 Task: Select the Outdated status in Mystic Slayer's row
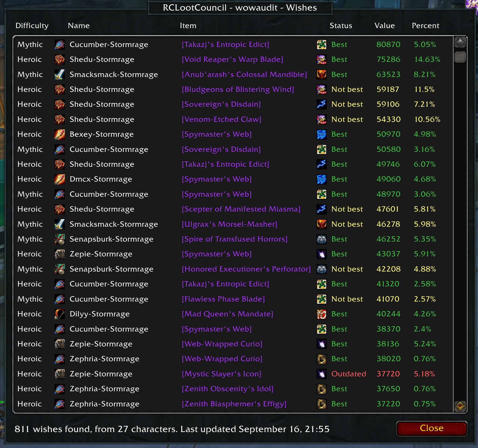pyautogui.click(x=349, y=374)
